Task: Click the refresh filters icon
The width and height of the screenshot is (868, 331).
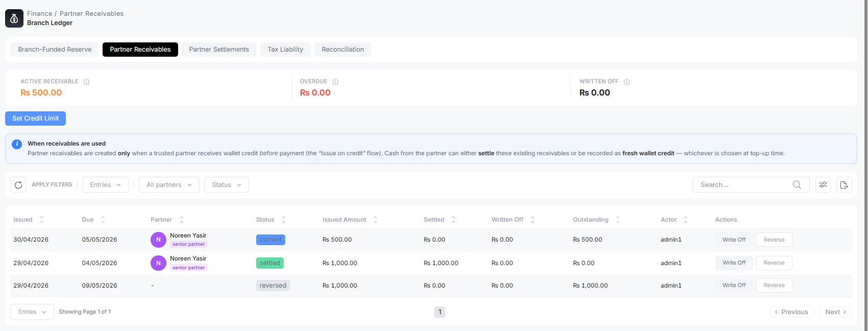Action: [x=18, y=185]
